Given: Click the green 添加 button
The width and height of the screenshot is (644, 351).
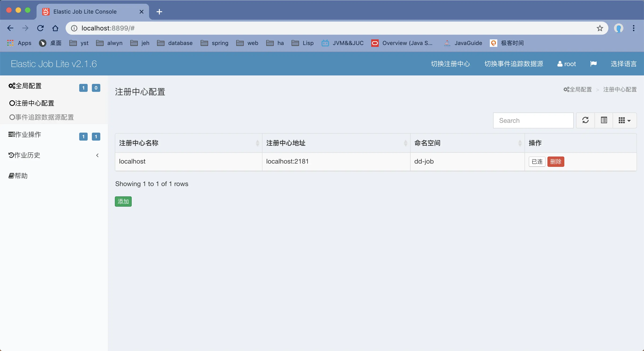Looking at the screenshot, I should click(x=123, y=202).
